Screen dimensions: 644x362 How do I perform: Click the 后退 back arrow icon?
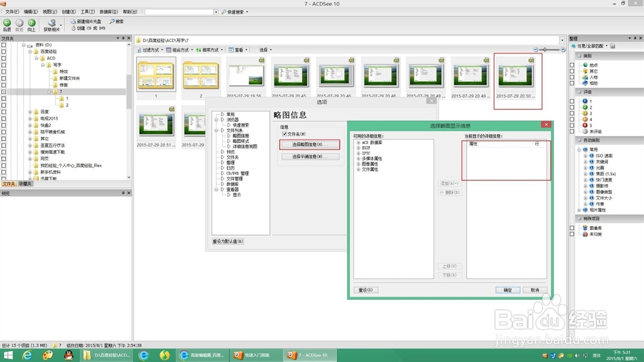click(x=7, y=23)
